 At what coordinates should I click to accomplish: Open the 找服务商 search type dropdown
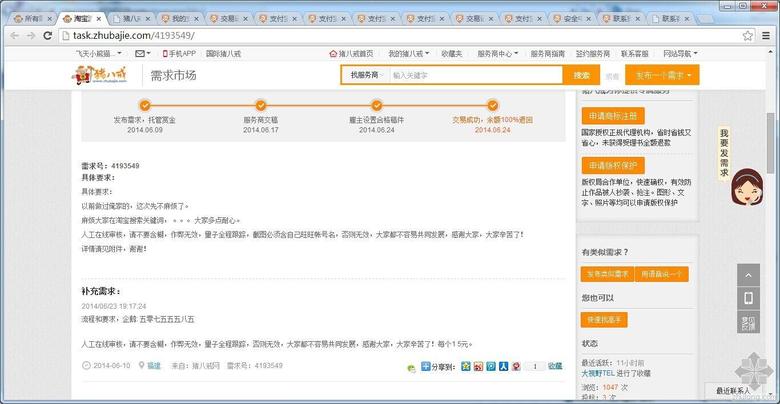(x=364, y=75)
